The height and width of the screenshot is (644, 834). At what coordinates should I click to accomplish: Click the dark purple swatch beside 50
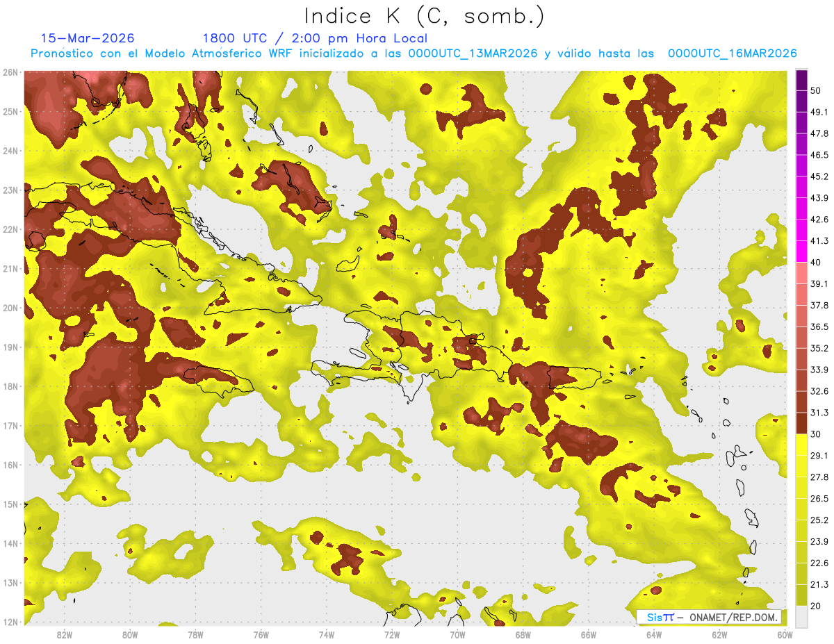[x=801, y=81]
